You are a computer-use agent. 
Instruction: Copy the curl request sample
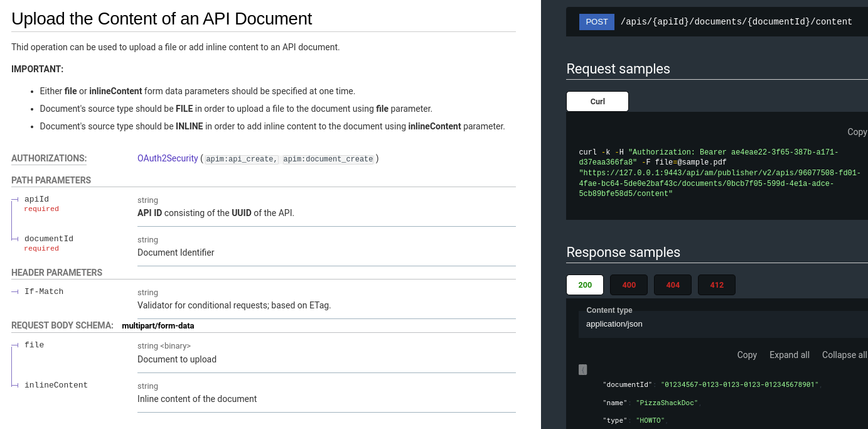click(x=857, y=132)
